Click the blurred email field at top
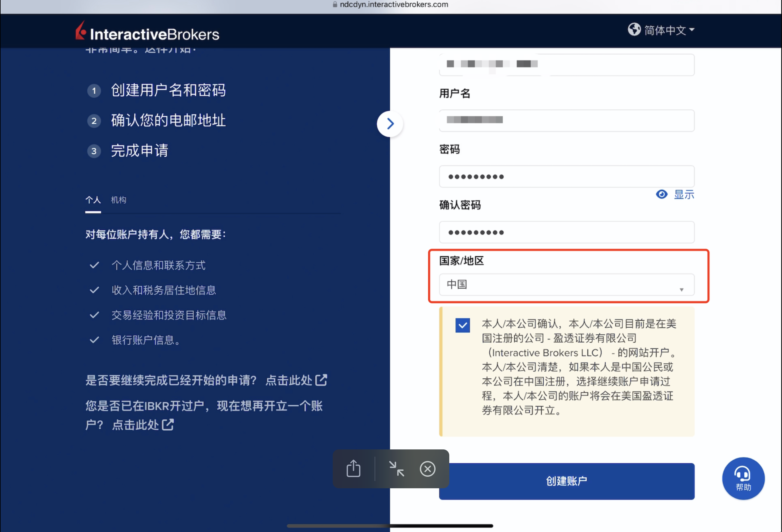Image resolution: width=782 pixels, height=532 pixels. click(x=567, y=65)
